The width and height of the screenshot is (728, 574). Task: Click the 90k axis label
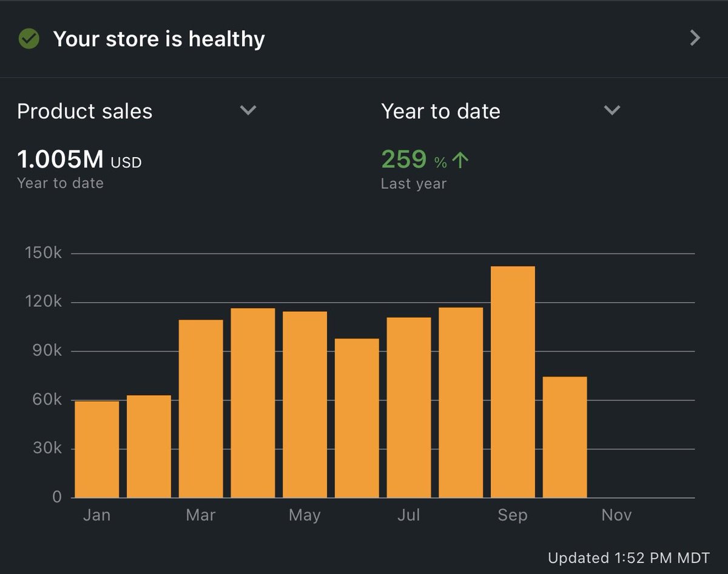point(46,351)
